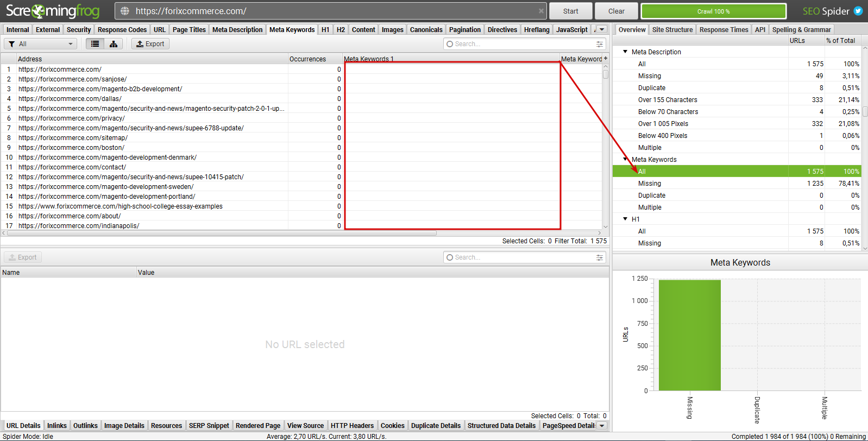Screen dimensions: 868x441
Task: Open the Canonicals tab
Action: [x=426, y=30]
